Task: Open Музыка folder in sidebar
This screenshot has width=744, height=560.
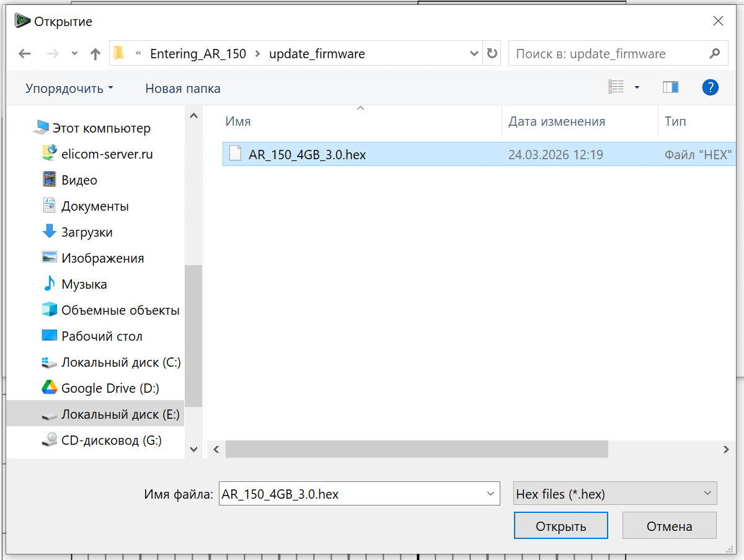Action: point(84,284)
